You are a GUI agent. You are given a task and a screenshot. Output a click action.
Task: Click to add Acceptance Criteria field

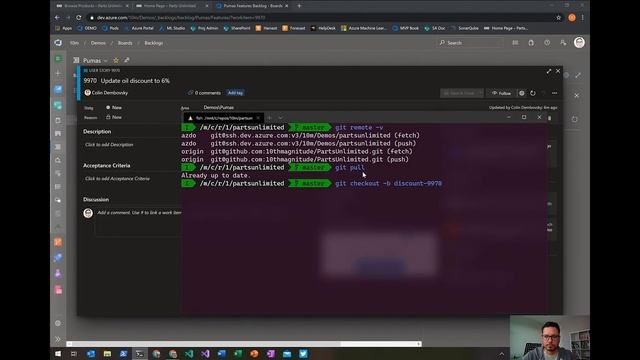click(117, 178)
